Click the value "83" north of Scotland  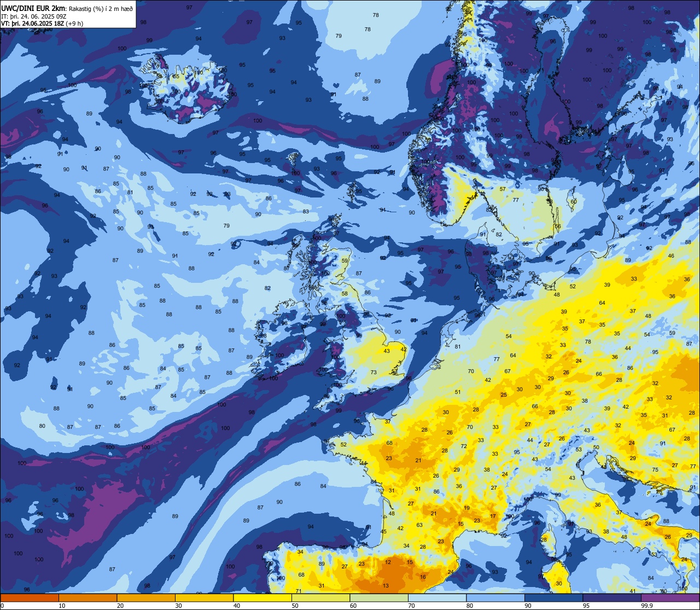click(x=306, y=211)
